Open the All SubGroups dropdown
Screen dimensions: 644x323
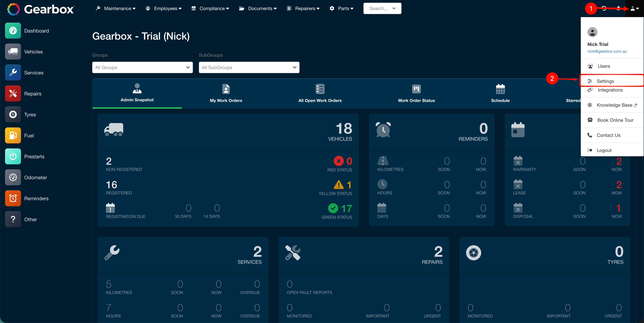pos(249,67)
